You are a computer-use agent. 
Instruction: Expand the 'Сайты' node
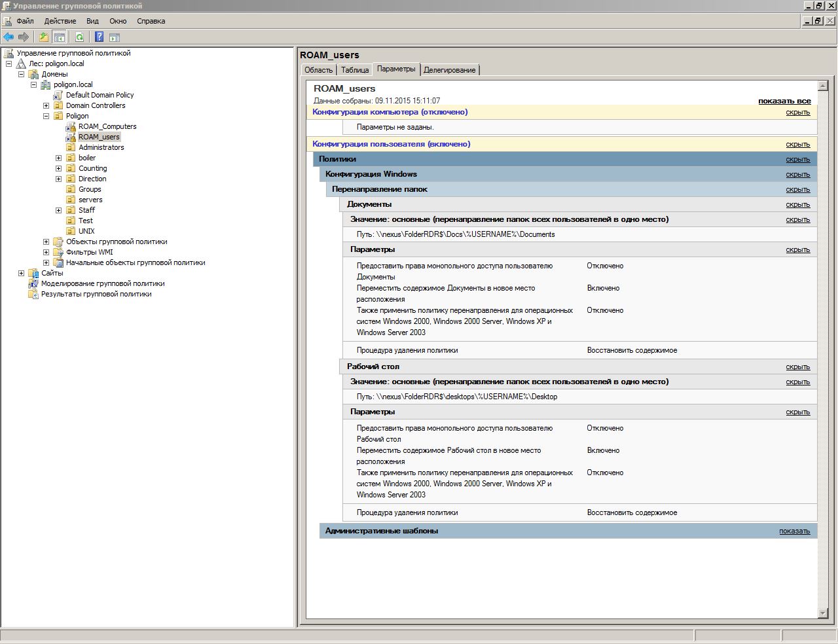pos(21,273)
